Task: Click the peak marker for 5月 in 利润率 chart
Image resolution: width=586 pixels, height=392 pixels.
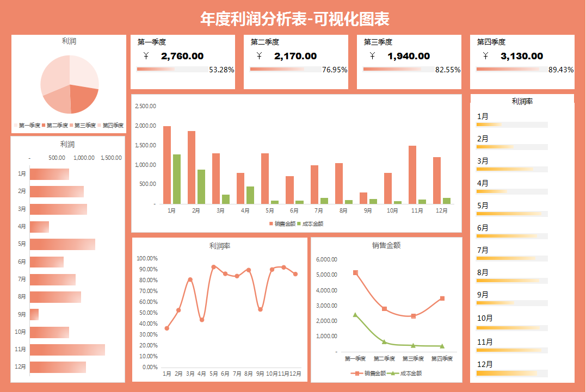Action: point(213,267)
